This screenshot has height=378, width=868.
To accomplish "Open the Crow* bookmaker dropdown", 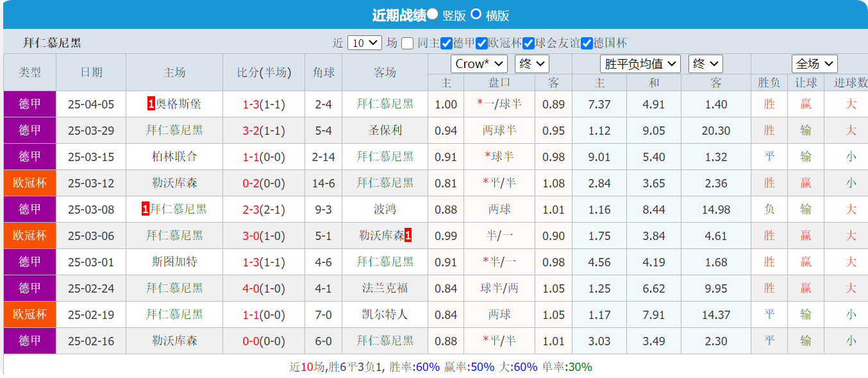I will 479,64.
